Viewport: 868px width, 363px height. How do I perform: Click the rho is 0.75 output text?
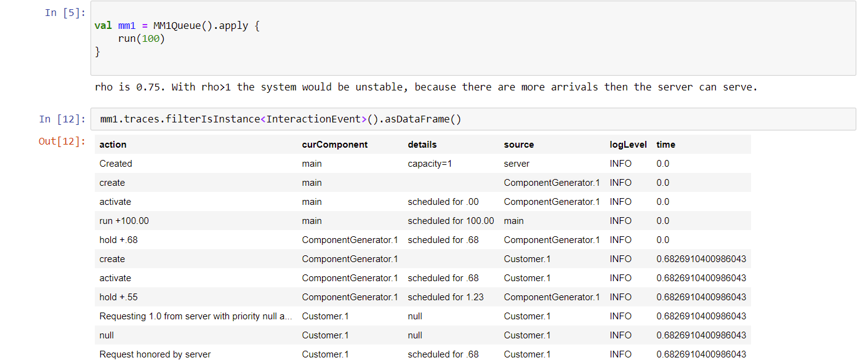tap(426, 87)
